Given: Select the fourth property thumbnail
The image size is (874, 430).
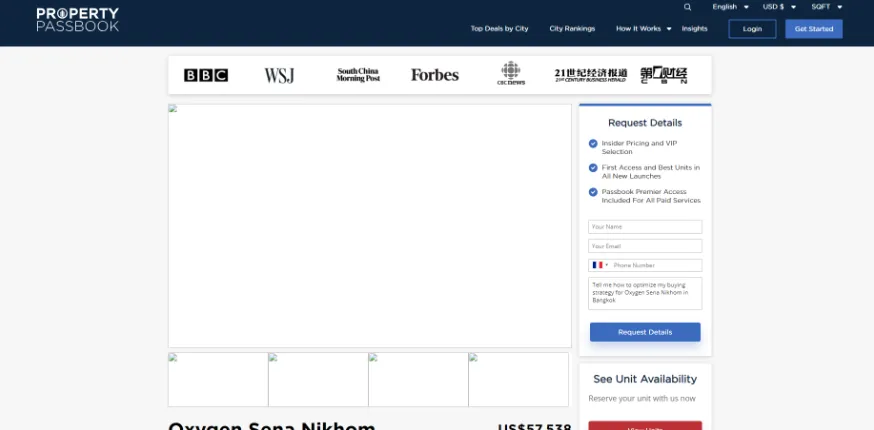Looking at the screenshot, I should [518, 379].
